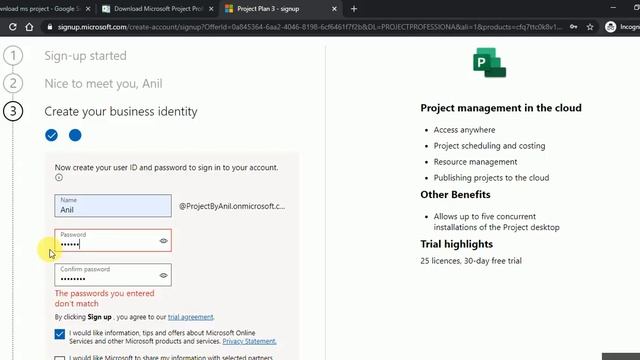
Task: Click the second blue step dot
Action: click(75, 135)
